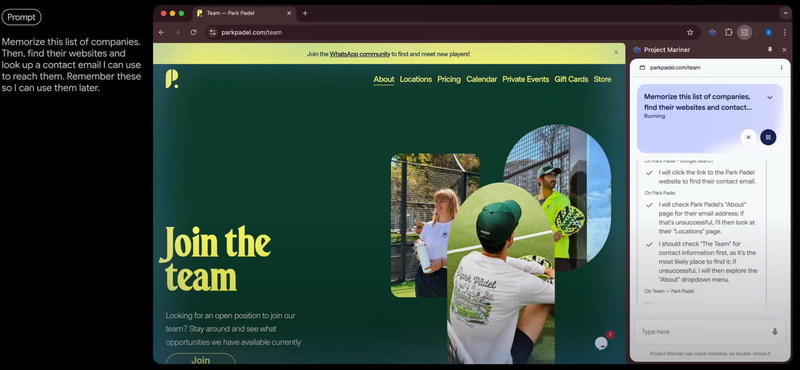Click the microphone icon in the prompt box
This screenshot has height=370, width=800.
(x=774, y=332)
